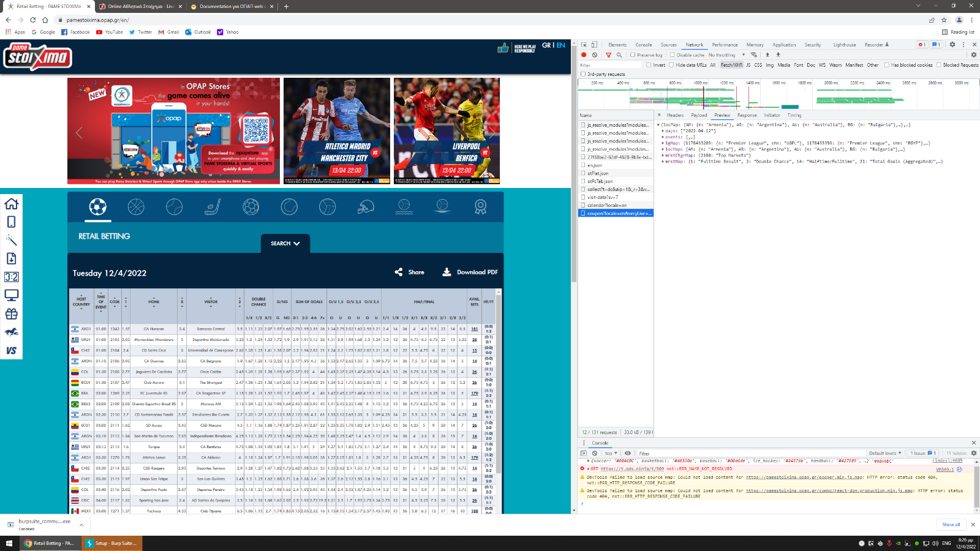Select the football sport icon
980x551 pixels.
coord(97,207)
